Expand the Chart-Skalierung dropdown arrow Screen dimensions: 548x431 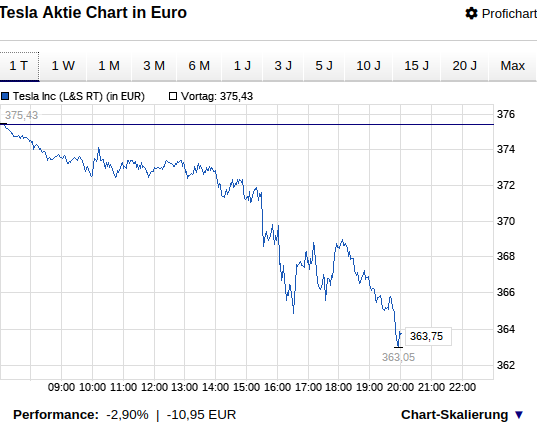[519, 415]
